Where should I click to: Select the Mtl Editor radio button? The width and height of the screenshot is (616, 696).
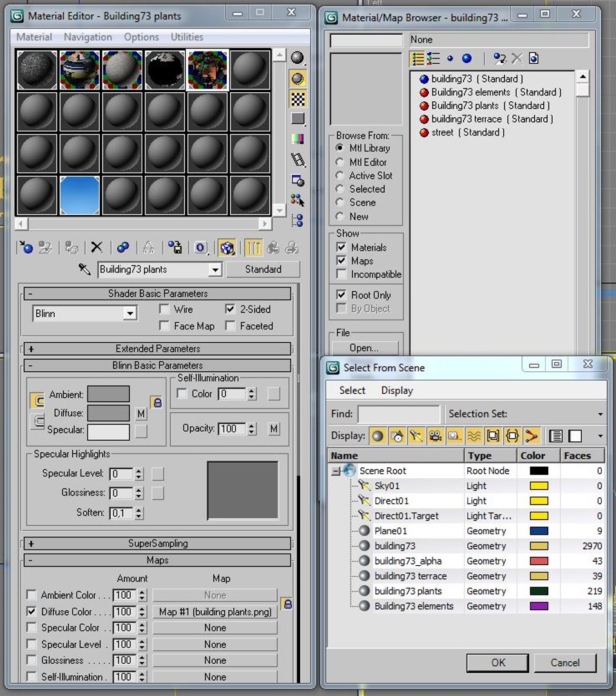340,162
